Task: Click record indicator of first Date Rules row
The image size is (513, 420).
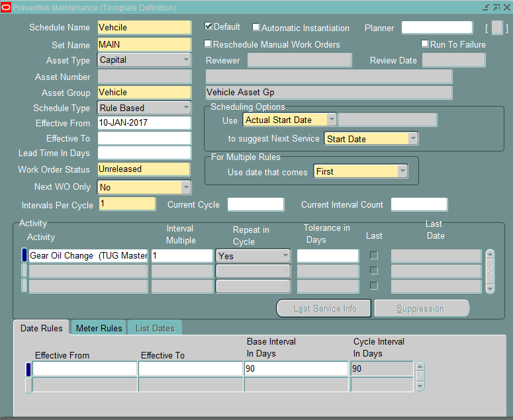Action: tap(28, 369)
